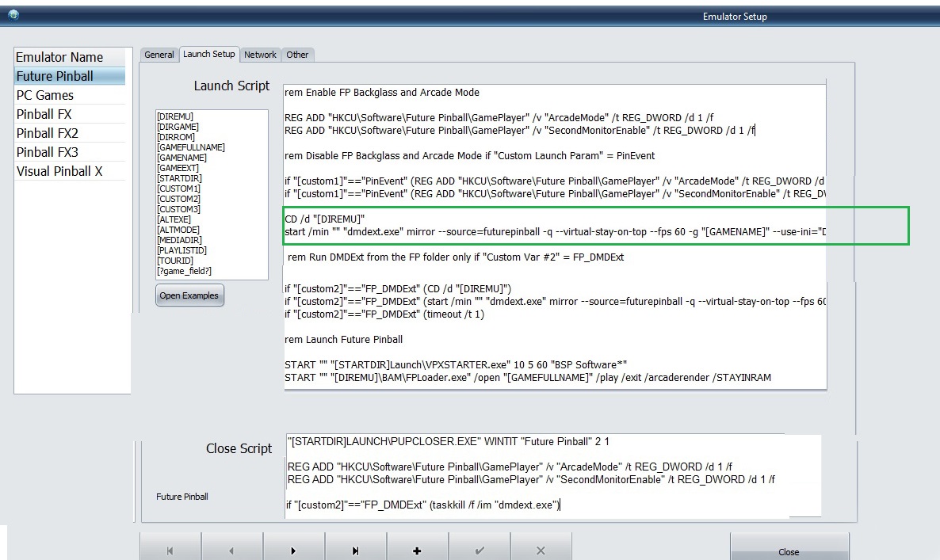Viewport: 940px width, 560px height.
Task: Pick [GAMENAME] variable from list
Action: click(x=182, y=158)
